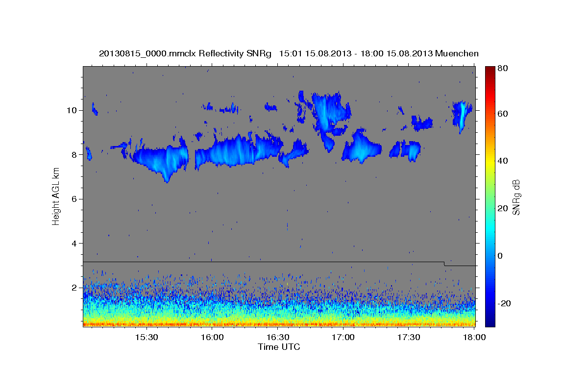
Task: Click the colorbar value 80
Action: pyautogui.click(x=503, y=69)
